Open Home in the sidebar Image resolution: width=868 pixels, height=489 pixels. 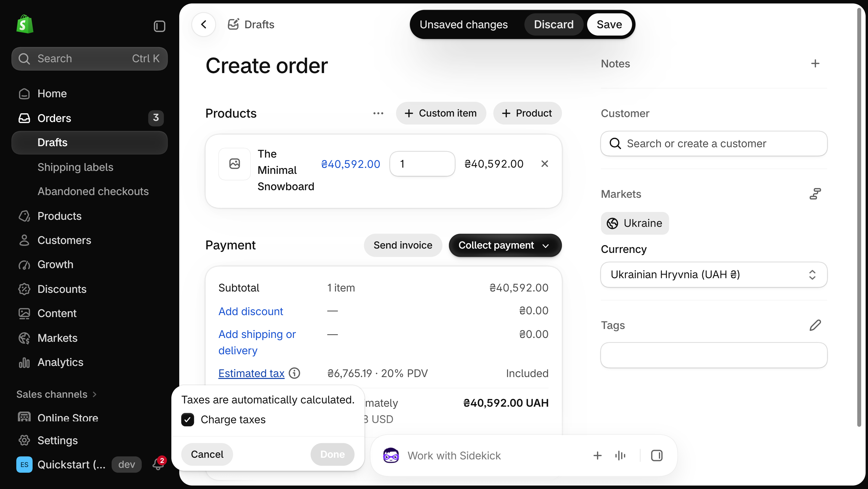click(x=89, y=93)
